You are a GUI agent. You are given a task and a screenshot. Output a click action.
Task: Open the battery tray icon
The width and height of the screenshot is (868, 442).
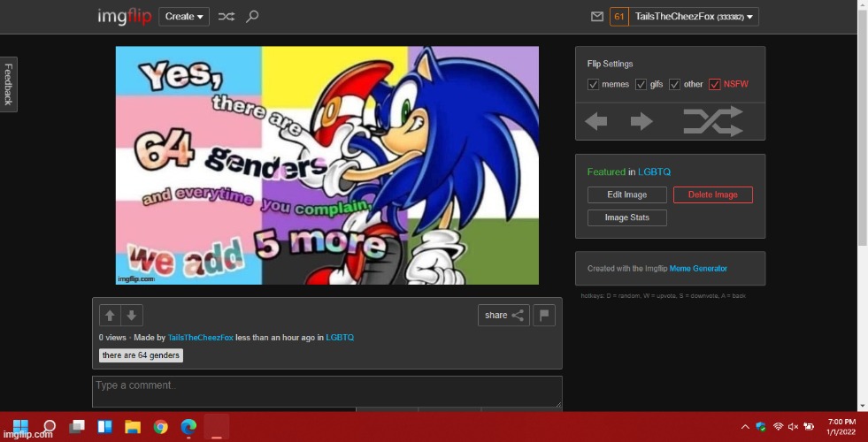pyautogui.click(x=809, y=426)
